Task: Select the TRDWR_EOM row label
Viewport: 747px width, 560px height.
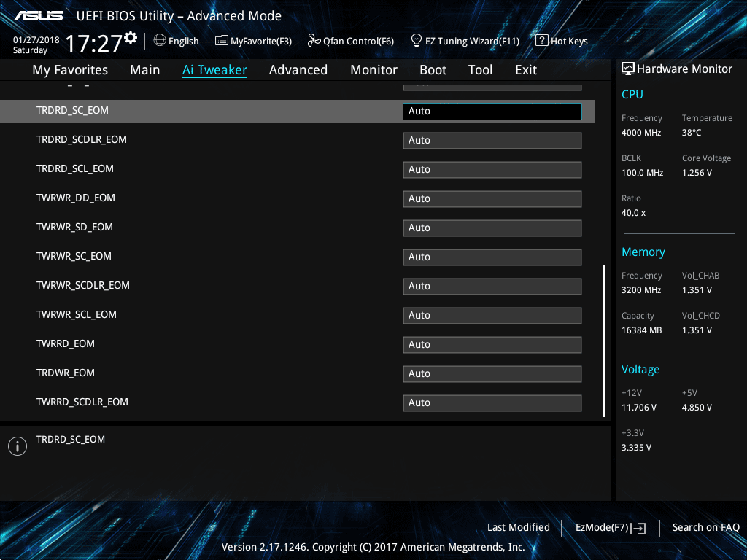Action: 65,373
